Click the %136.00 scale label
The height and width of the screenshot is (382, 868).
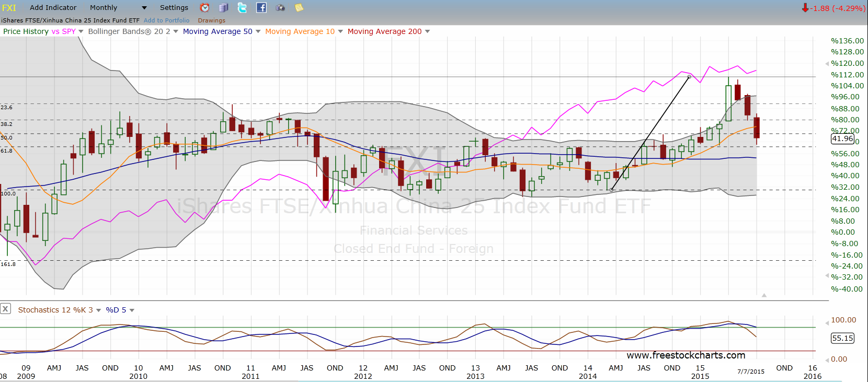pos(848,41)
